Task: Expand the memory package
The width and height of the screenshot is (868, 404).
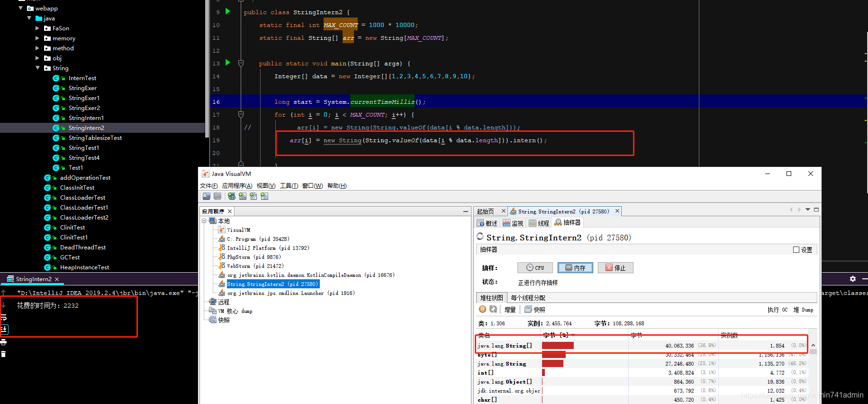Action: 37,38
